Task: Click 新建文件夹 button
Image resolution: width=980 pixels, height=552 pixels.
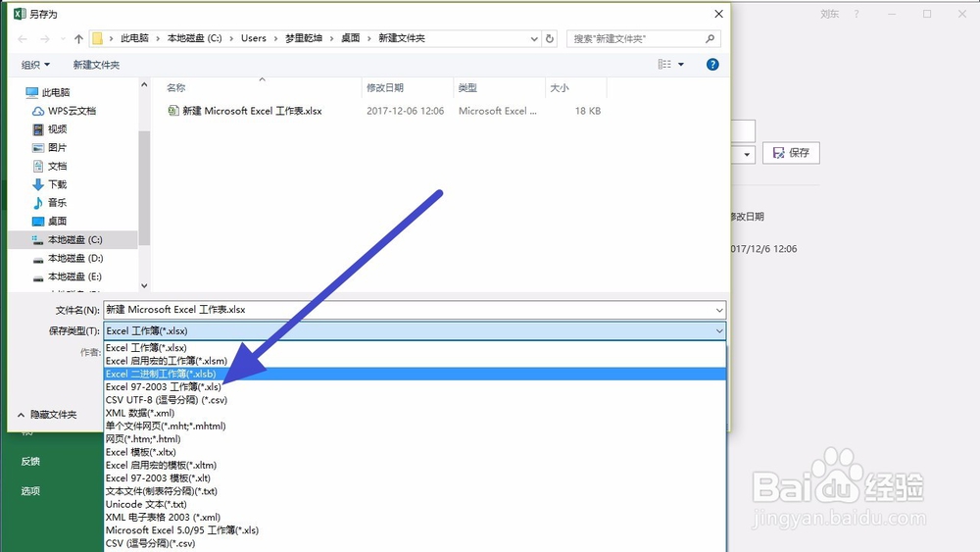Action: click(96, 65)
